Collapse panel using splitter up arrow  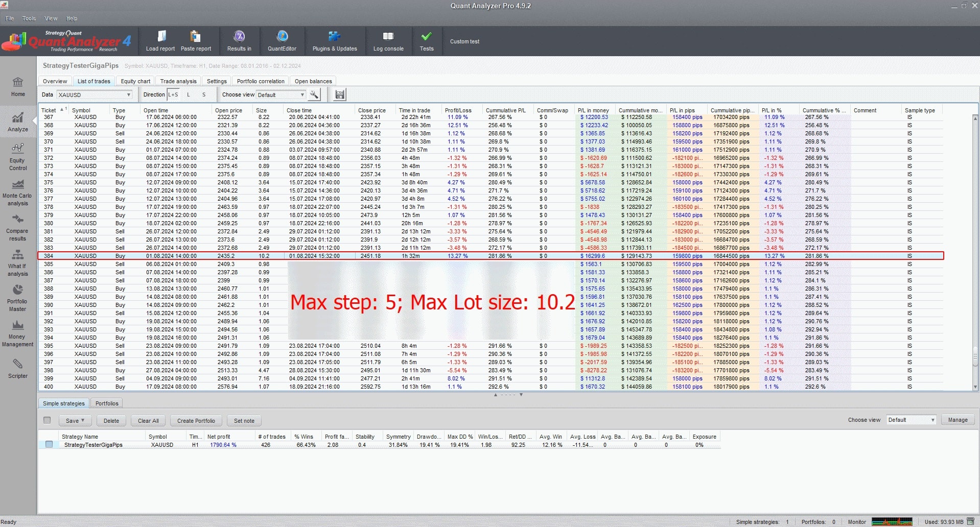tap(496, 395)
